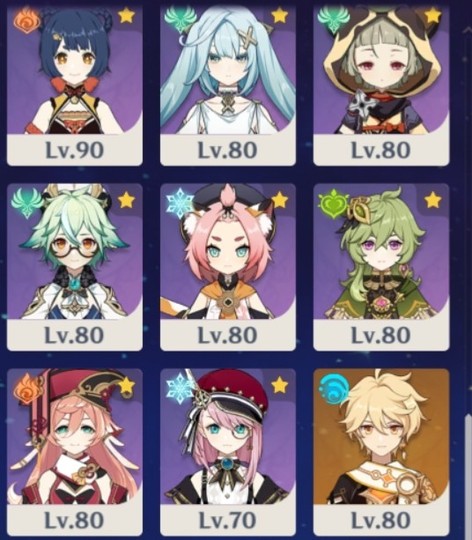Screen dimensions: 472x540
Task: Select the blond Hydro character on the orange card
Action: pyautogui.click(x=381, y=437)
